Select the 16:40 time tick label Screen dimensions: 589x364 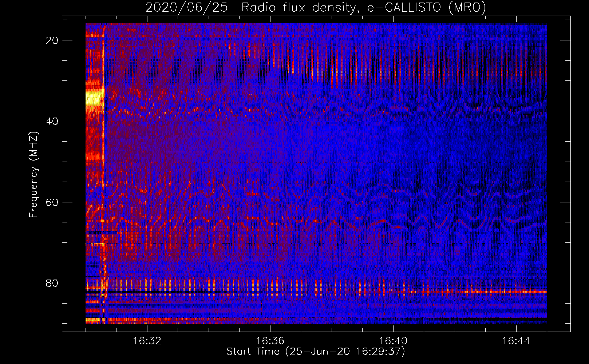point(393,341)
